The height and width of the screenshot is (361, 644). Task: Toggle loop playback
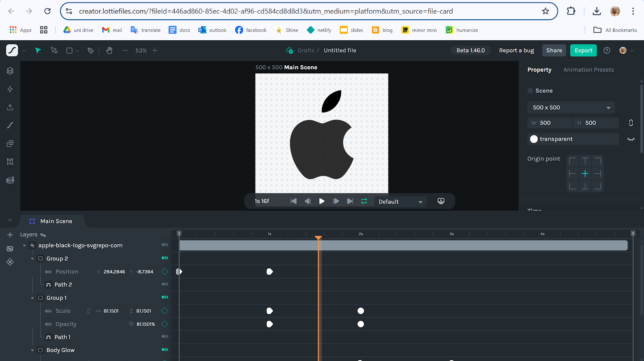(x=364, y=201)
